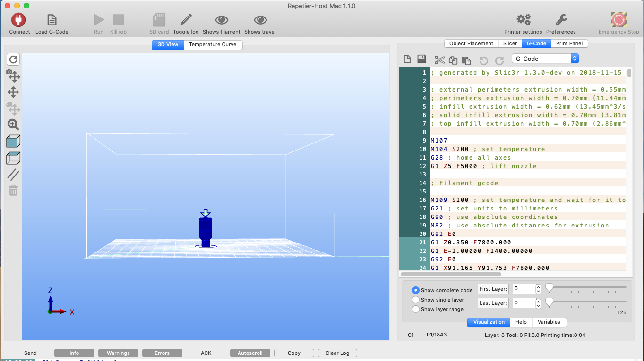The image size is (644, 361).
Task: Undo the last G-Code edit
Action: point(483,60)
